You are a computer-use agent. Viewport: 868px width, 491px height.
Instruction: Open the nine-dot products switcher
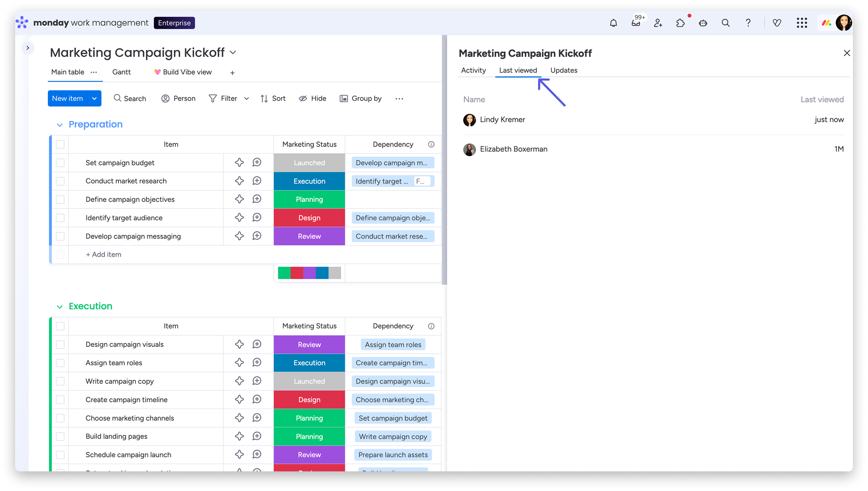point(802,23)
